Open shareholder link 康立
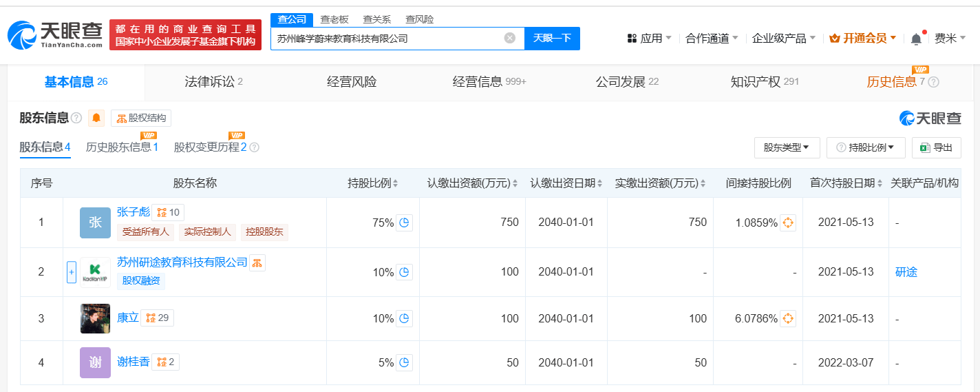Viewport: 980px width, 392px height. [128, 318]
